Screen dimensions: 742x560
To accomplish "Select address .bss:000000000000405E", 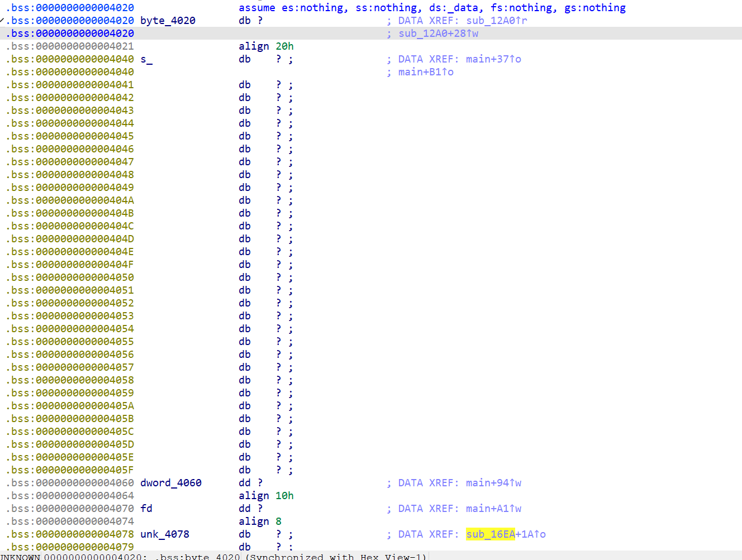I will (x=70, y=457).
